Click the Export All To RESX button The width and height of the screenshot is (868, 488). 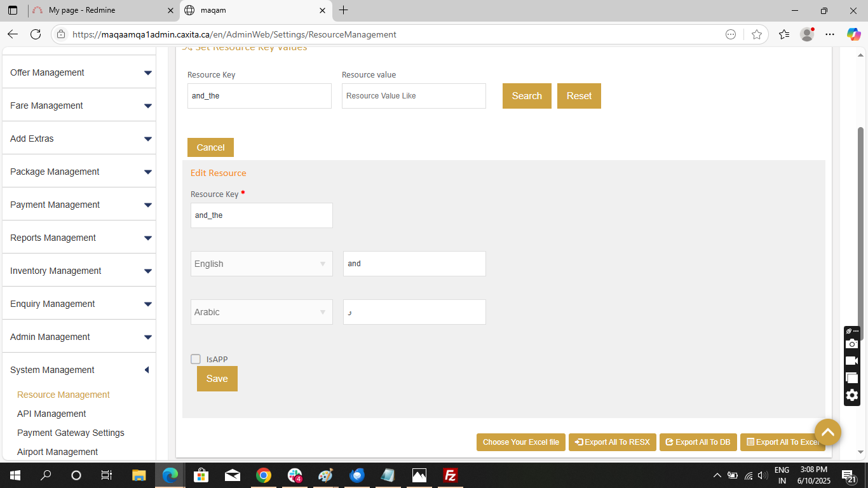612,442
